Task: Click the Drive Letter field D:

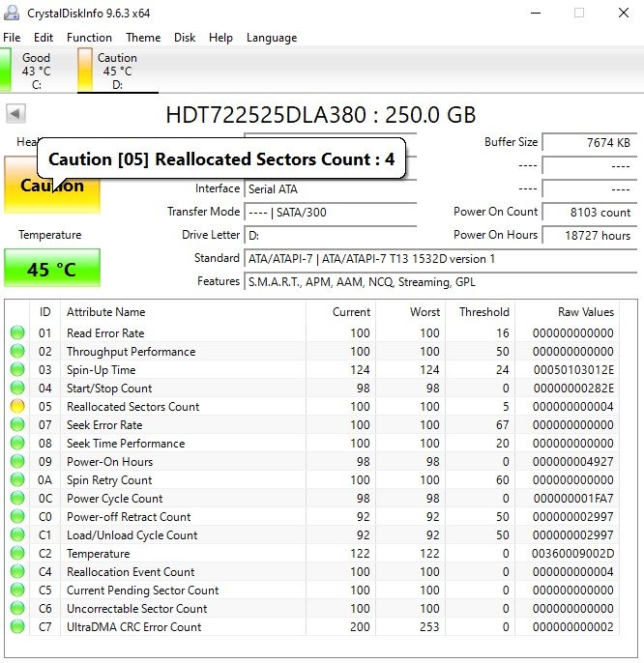Action: click(331, 236)
